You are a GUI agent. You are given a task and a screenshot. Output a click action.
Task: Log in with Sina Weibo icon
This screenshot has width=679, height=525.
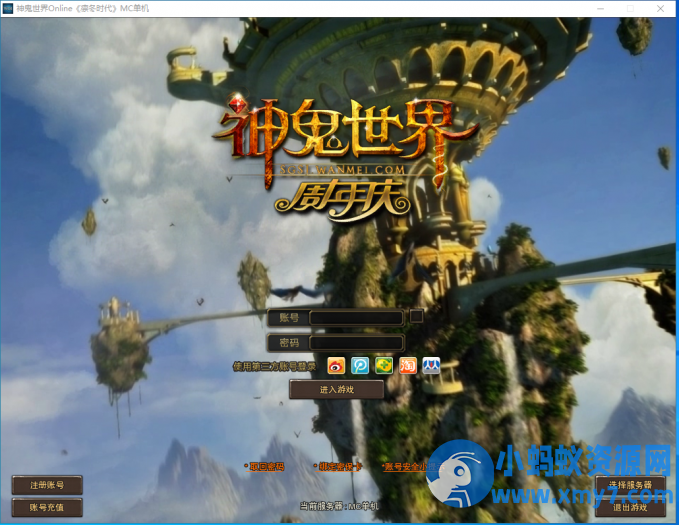(336, 366)
